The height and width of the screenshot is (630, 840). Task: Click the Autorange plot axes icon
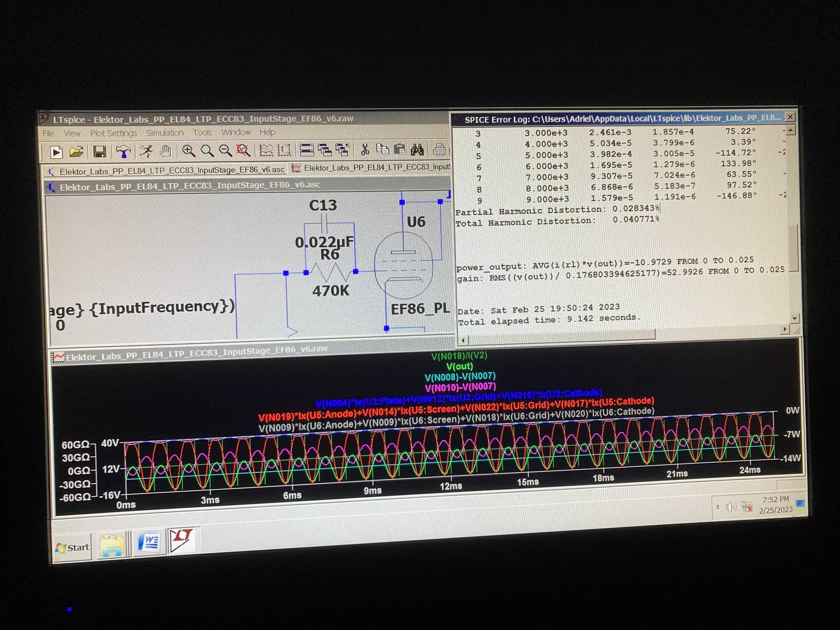266,150
